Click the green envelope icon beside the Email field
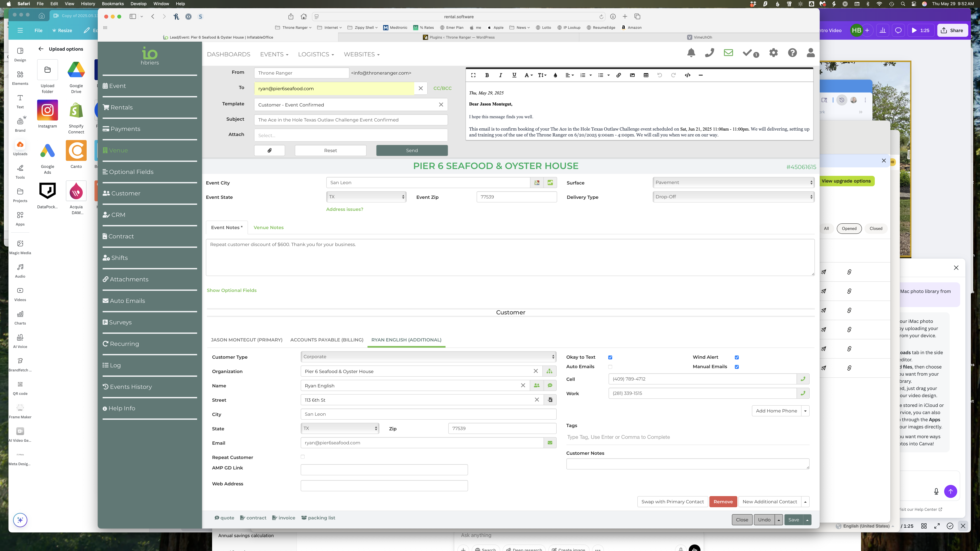Viewport: 980px width, 551px height. (550, 443)
